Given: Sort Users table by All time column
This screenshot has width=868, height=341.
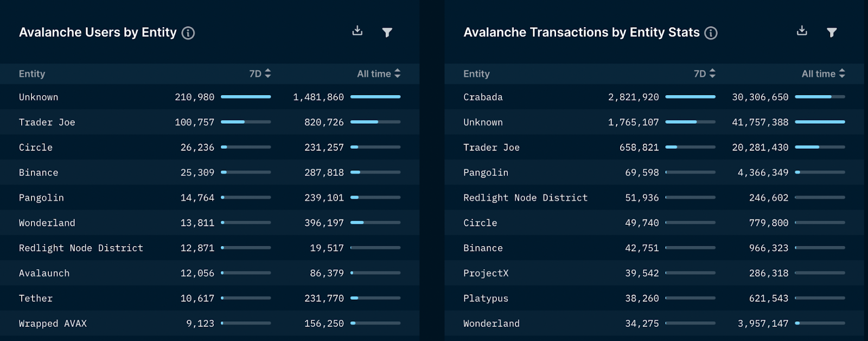Looking at the screenshot, I should (x=379, y=74).
